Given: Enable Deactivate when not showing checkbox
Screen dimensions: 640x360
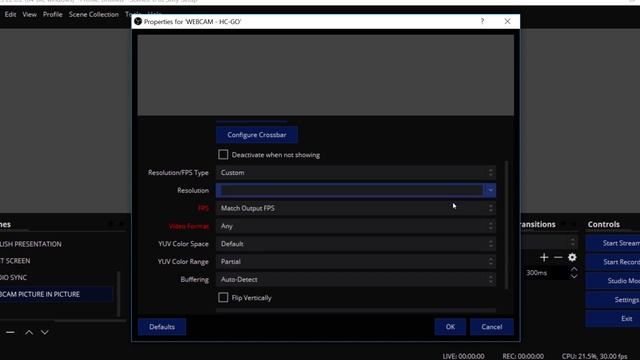Looking at the screenshot, I should [223, 155].
